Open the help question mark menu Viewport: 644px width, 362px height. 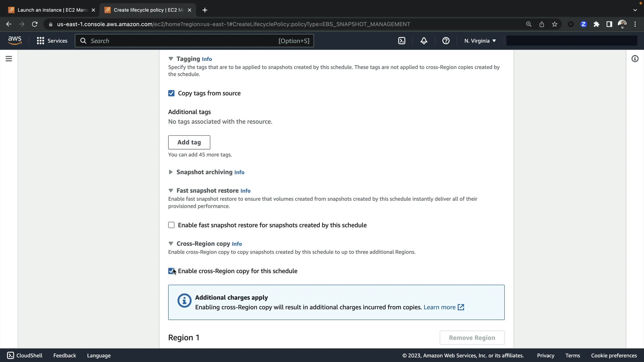tap(446, 41)
